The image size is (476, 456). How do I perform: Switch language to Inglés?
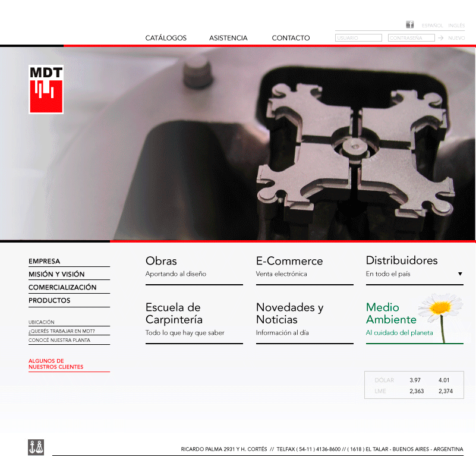click(x=456, y=26)
